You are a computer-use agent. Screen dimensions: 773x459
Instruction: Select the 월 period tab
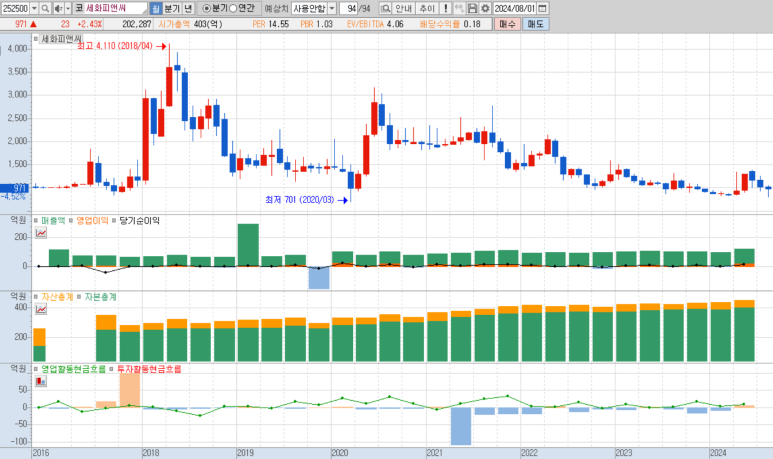[x=156, y=8]
